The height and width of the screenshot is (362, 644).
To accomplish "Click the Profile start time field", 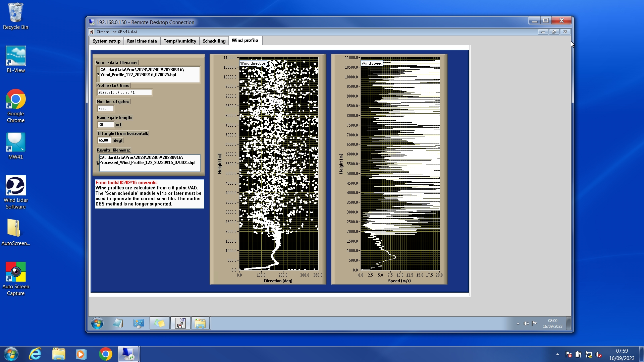I will (124, 93).
